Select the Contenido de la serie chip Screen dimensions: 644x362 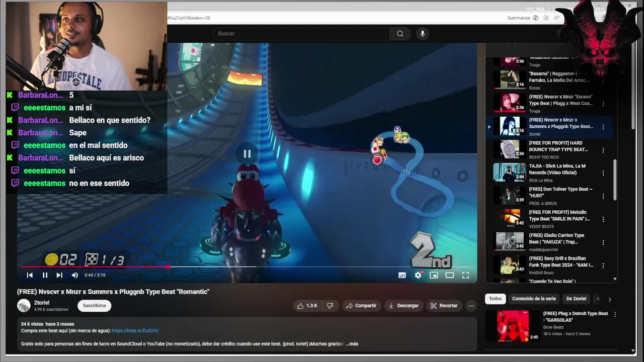point(534,299)
